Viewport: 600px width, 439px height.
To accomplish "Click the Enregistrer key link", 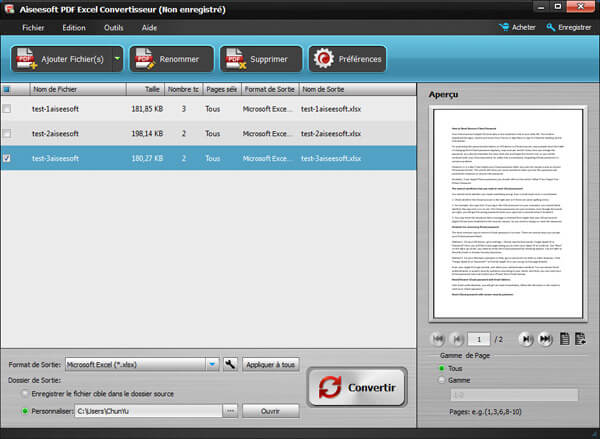I will pos(569,27).
